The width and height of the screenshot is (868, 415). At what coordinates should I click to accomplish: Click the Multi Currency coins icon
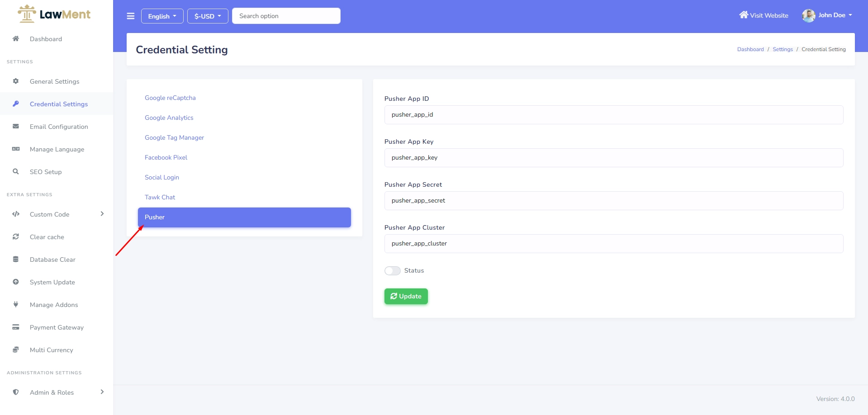coord(16,350)
